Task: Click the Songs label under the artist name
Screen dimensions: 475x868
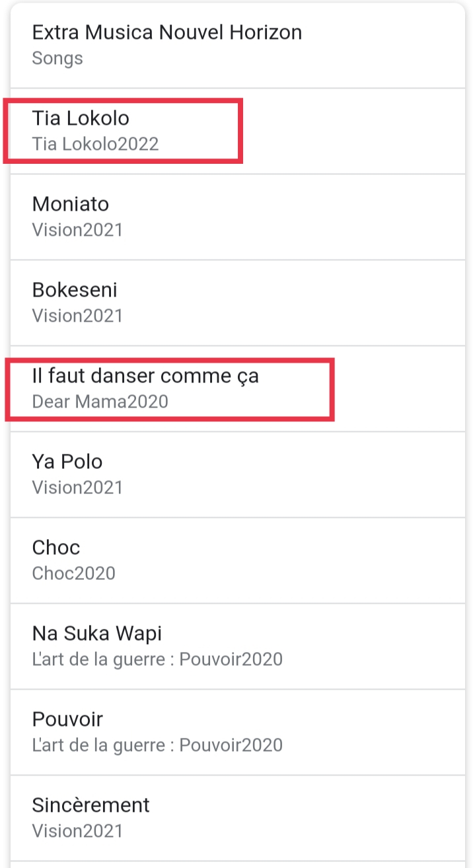Action: click(57, 58)
